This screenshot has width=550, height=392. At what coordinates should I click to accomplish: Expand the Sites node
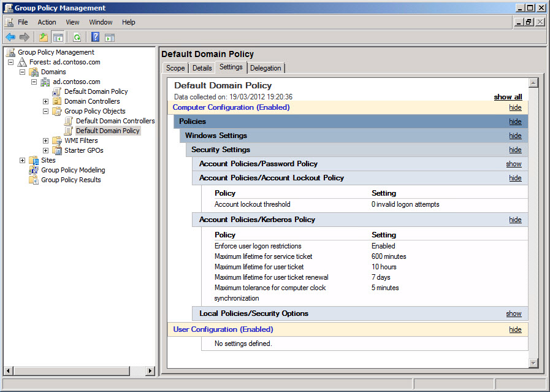tap(23, 160)
